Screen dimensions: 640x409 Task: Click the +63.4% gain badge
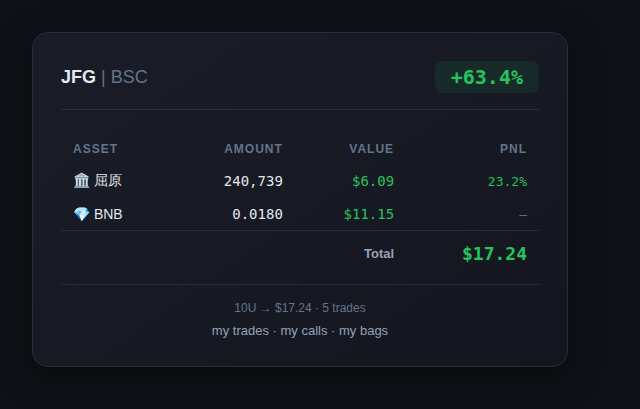(487, 77)
